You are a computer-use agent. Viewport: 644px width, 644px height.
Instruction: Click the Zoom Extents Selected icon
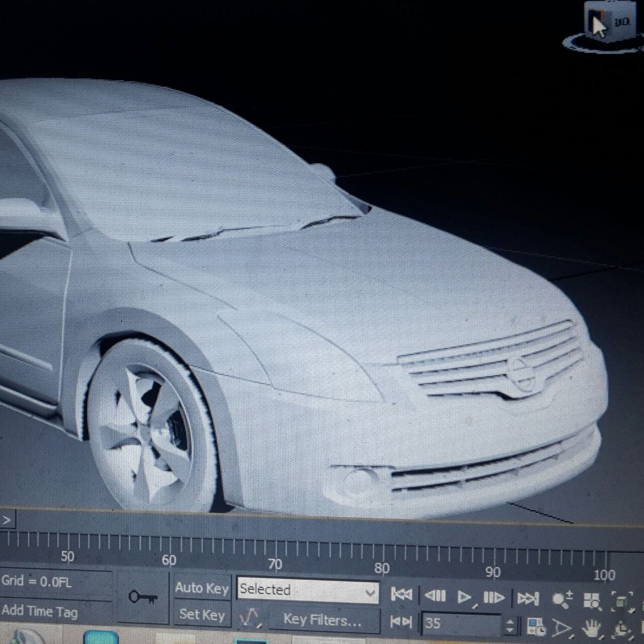point(622,602)
